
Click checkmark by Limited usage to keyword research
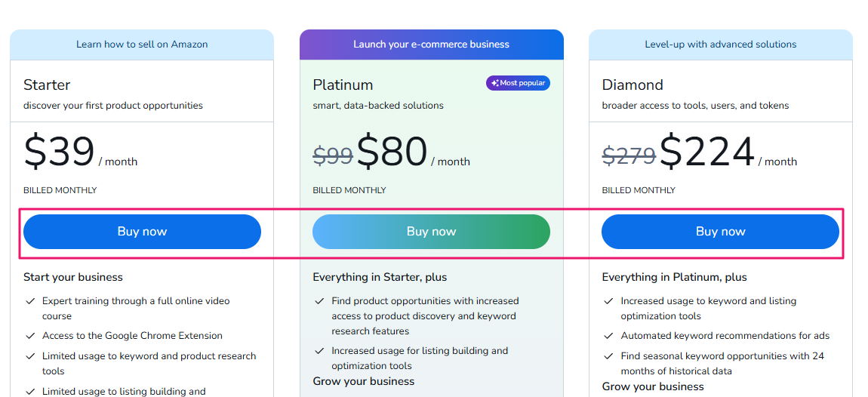click(x=30, y=356)
